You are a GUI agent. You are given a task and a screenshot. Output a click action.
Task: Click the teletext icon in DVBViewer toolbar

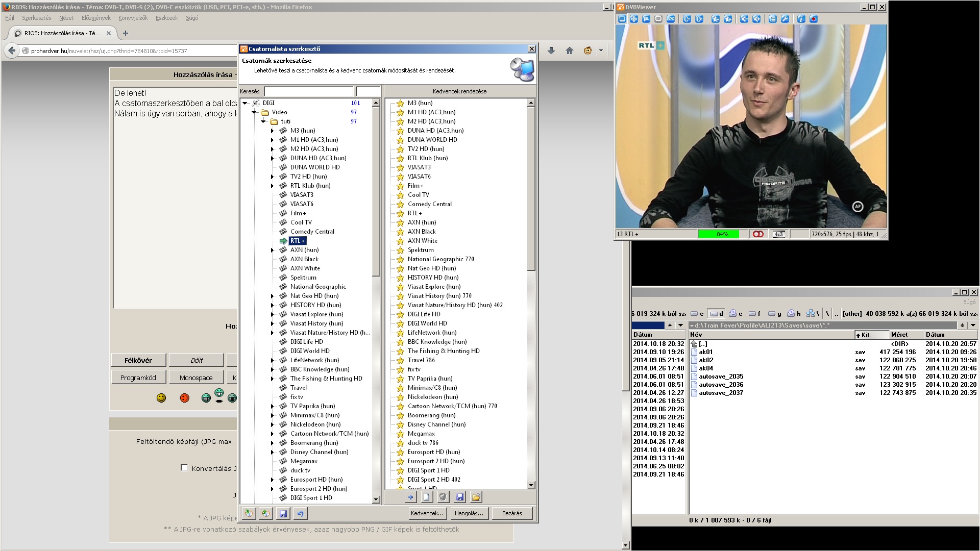[x=658, y=19]
